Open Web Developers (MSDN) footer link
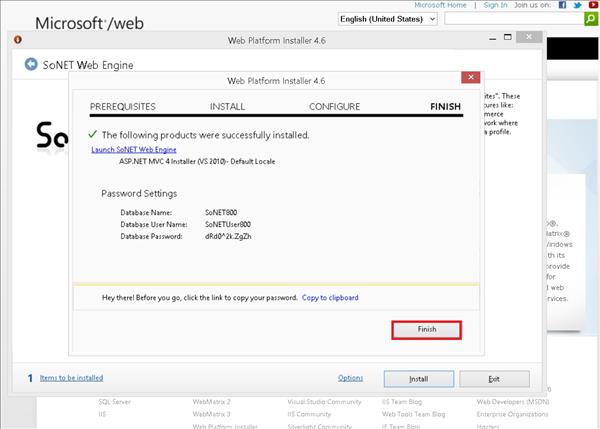 pos(513,402)
